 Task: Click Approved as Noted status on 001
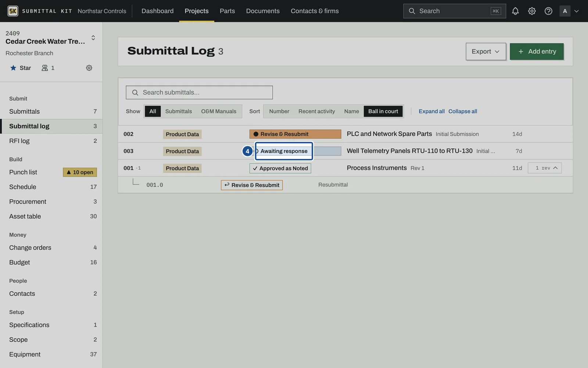pyautogui.click(x=280, y=168)
